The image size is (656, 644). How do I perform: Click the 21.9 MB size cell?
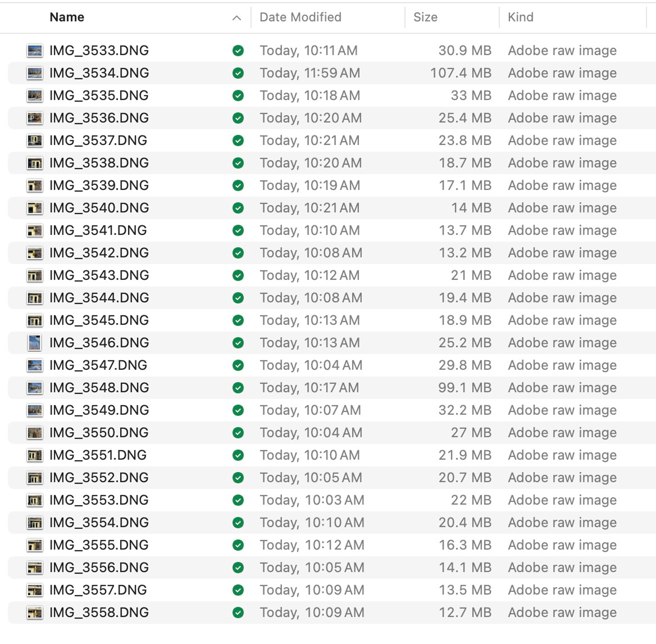pyautogui.click(x=465, y=455)
